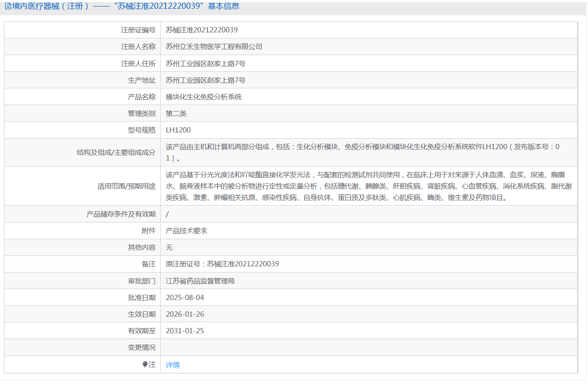Select the 无 value in 其他内容 row
Viewport: 588px width, 384px height.
click(x=169, y=247)
